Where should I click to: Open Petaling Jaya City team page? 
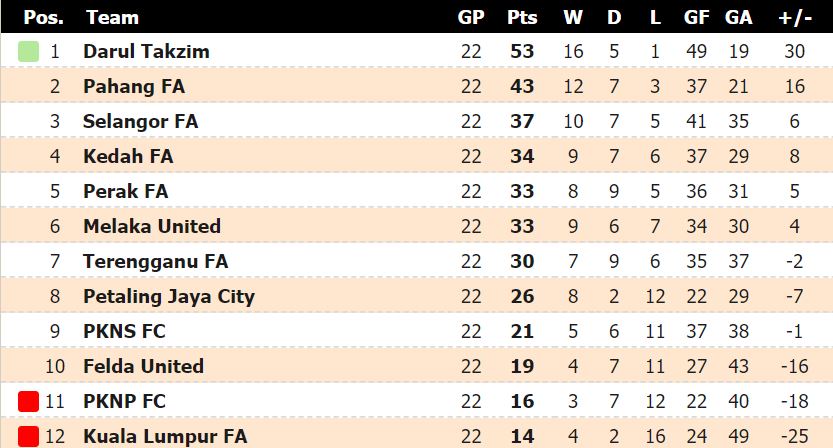point(169,296)
